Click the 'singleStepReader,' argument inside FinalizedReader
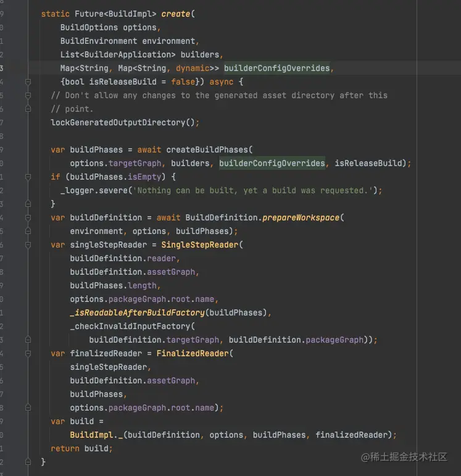Image resolution: width=461 pixels, height=476 pixels. tap(110, 367)
